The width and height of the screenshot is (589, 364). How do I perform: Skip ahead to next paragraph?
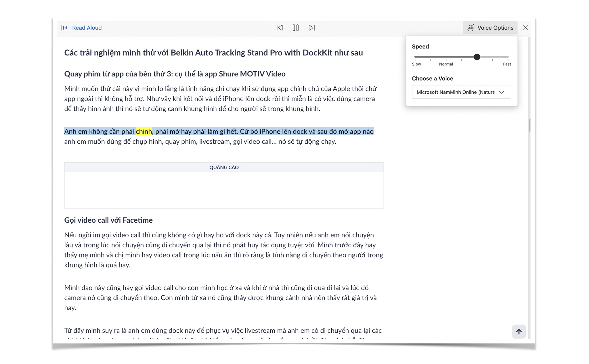pos(312,28)
